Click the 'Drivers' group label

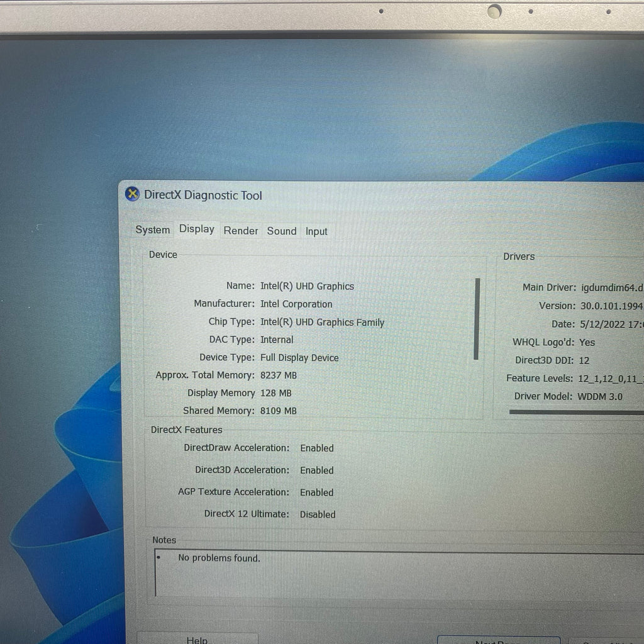pos(519,257)
